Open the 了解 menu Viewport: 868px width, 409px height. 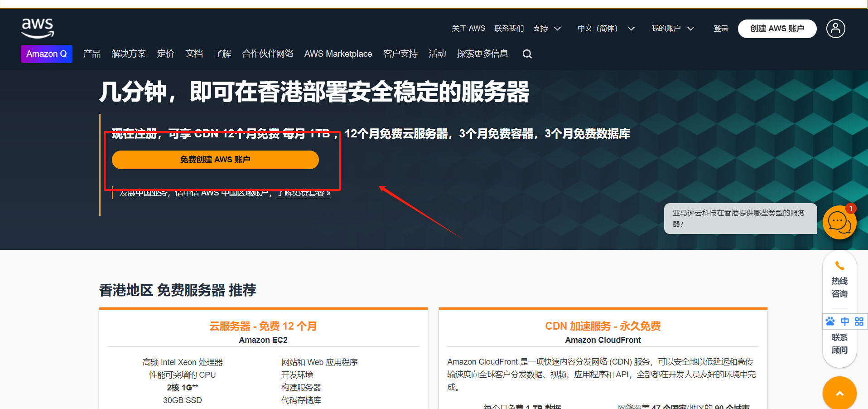(222, 54)
